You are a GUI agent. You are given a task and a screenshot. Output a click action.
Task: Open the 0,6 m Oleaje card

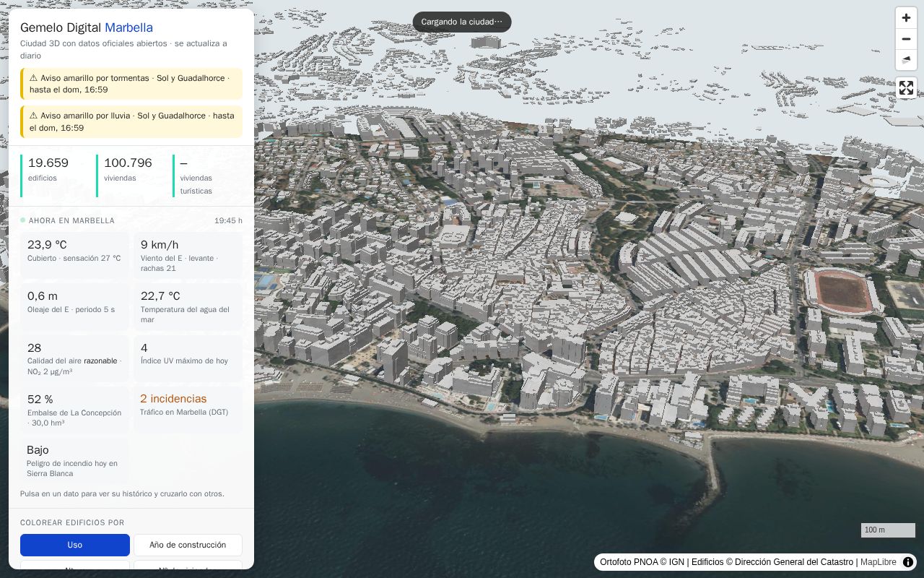74,306
